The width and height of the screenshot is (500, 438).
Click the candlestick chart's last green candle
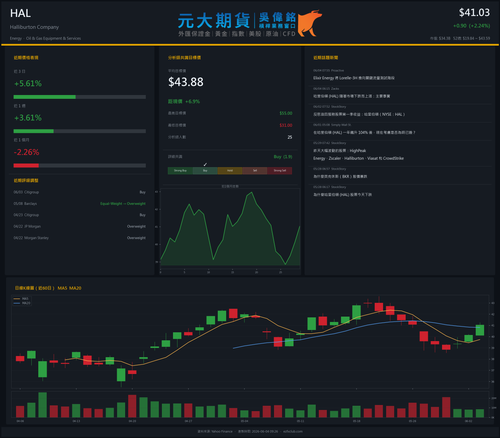click(480, 330)
